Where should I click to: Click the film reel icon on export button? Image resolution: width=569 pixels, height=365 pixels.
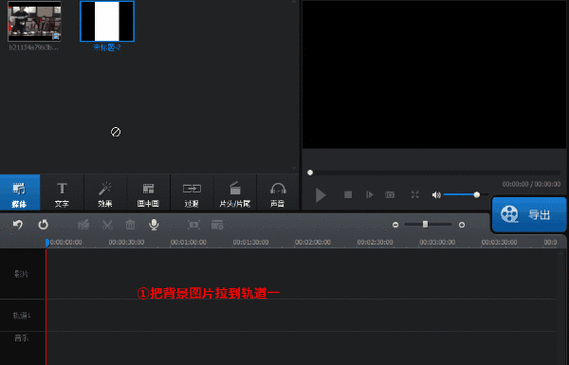509,214
